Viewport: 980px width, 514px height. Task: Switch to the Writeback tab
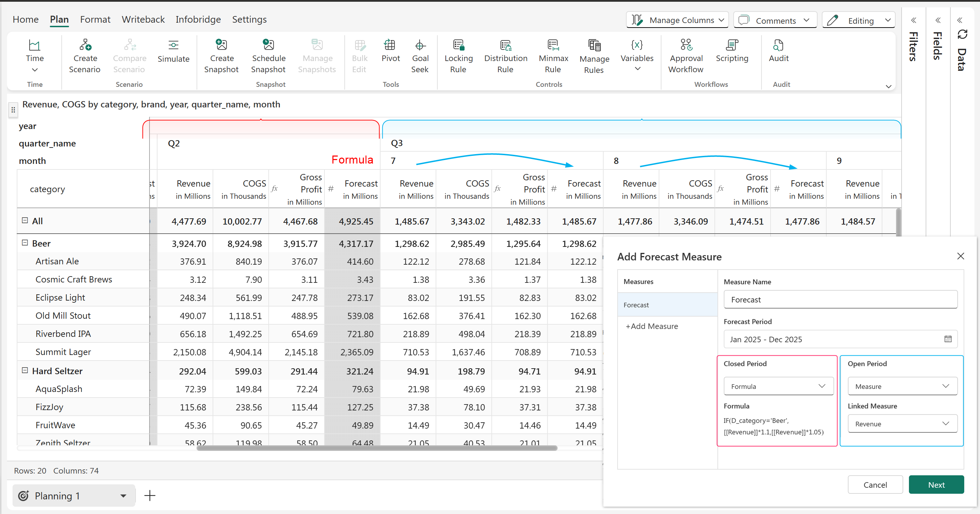pyautogui.click(x=143, y=20)
